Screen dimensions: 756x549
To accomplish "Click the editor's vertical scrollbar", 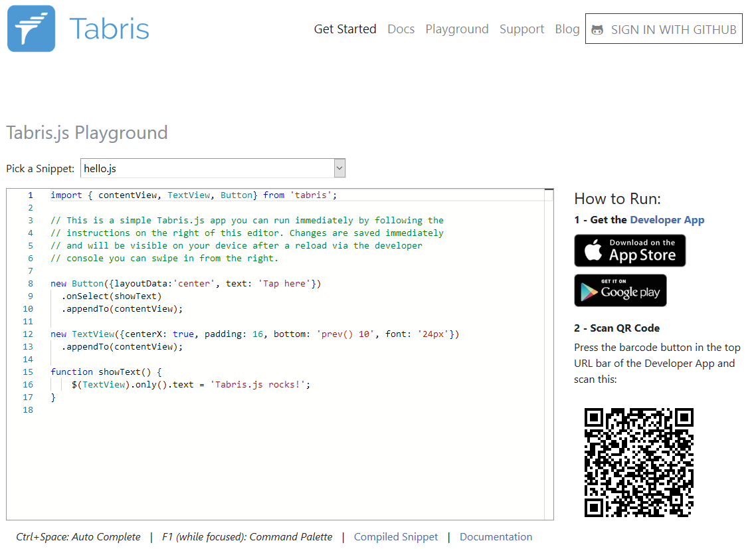I will pos(549,354).
